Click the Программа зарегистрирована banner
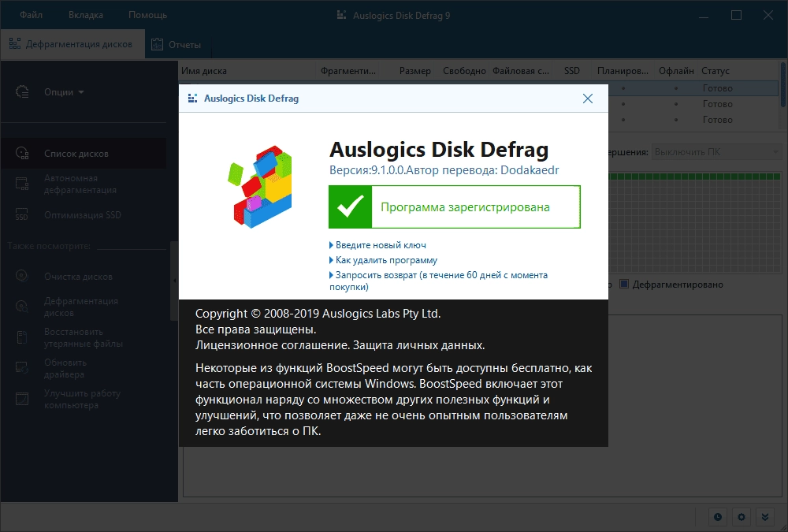The height and width of the screenshot is (532, 788). [455, 207]
